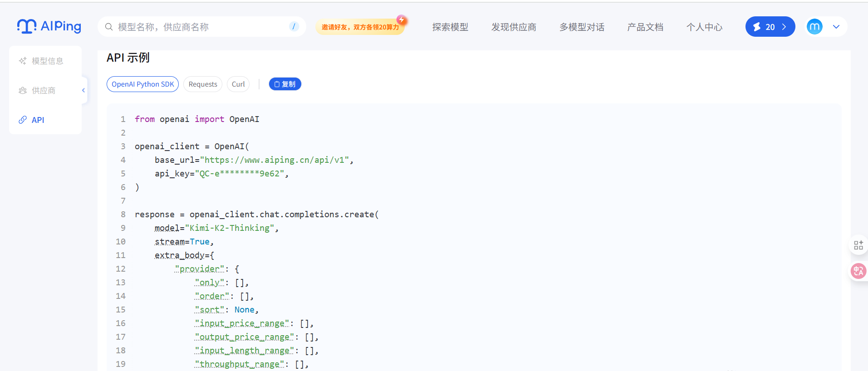
Task: Click the "input_length_range" key in code
Action: point(245,350)
